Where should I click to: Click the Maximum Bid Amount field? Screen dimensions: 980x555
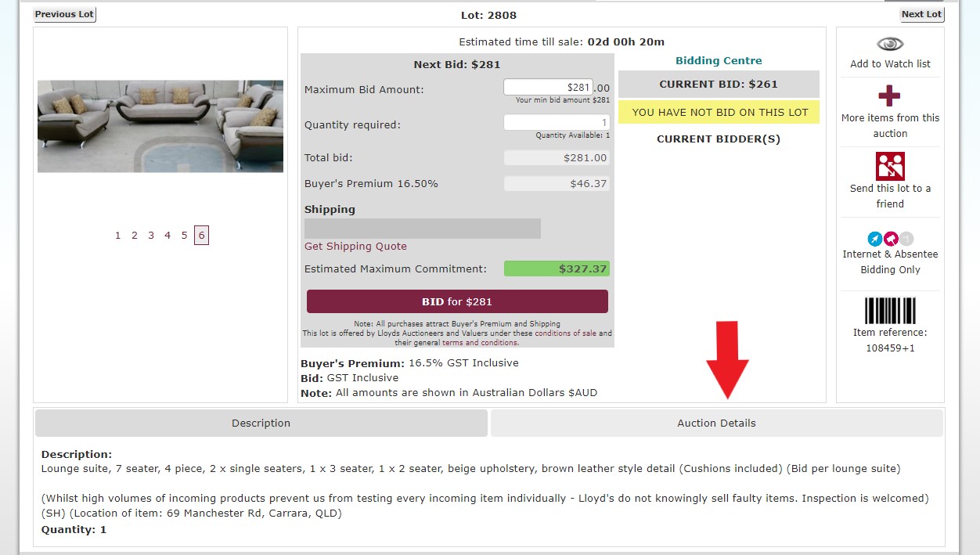pos(548,88)
